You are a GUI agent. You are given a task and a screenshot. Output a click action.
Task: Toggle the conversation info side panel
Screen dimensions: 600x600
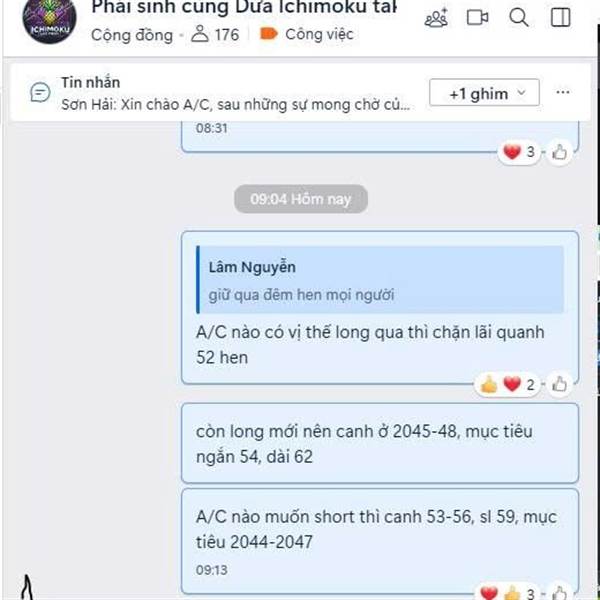[x=561, y=18]
